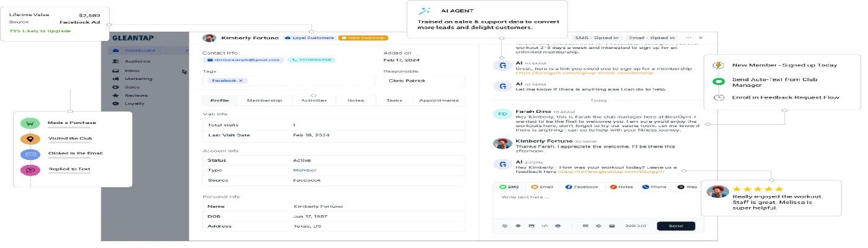868x248 pixels.
Task: Open the three-dot more options menu
Action: pyautogui.click(x=689, y=38)
